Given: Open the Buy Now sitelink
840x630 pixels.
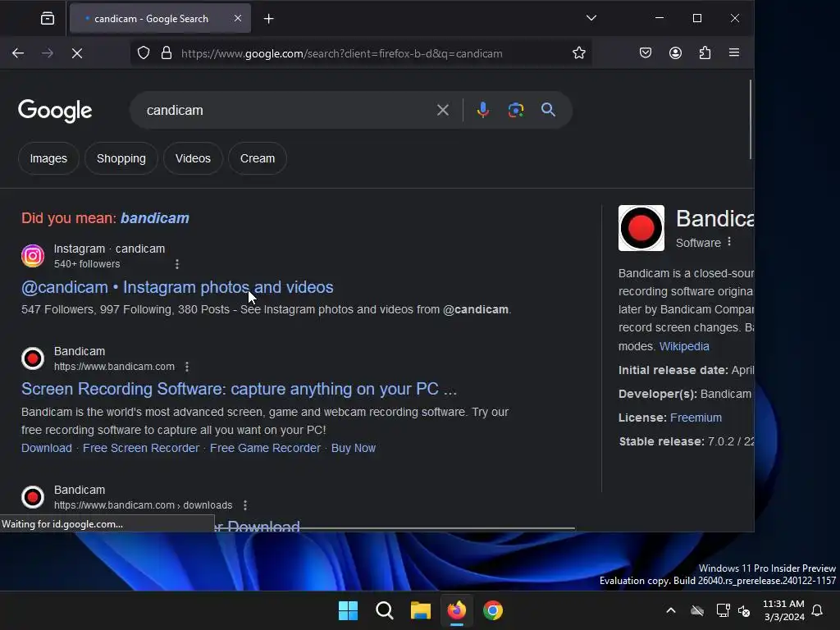Looking at the screenshot, I should (354, 448).
